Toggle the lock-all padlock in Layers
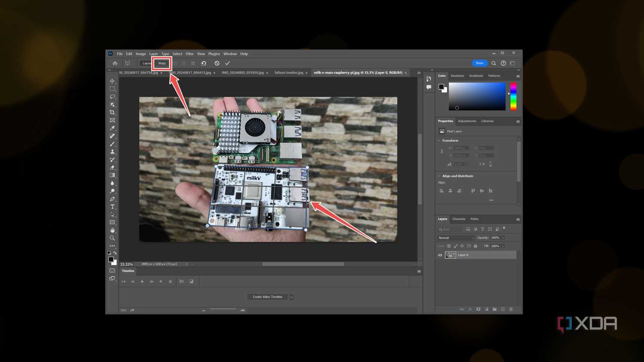The width and height of the screenshot is (644, 362). click(475, 246)
